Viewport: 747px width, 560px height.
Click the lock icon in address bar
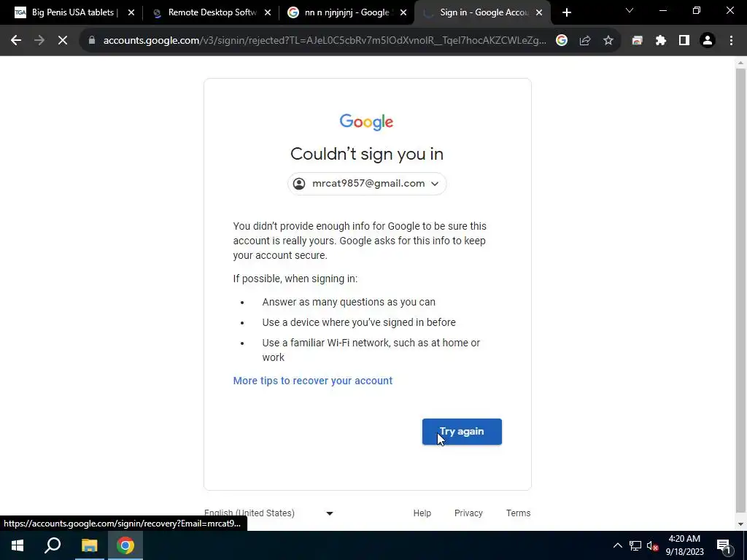point(91,41)
